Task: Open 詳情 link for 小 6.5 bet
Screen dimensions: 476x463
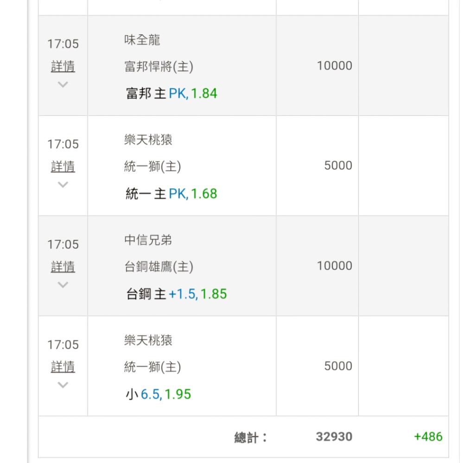Action: pyautogui.click(x=63, y=367)
